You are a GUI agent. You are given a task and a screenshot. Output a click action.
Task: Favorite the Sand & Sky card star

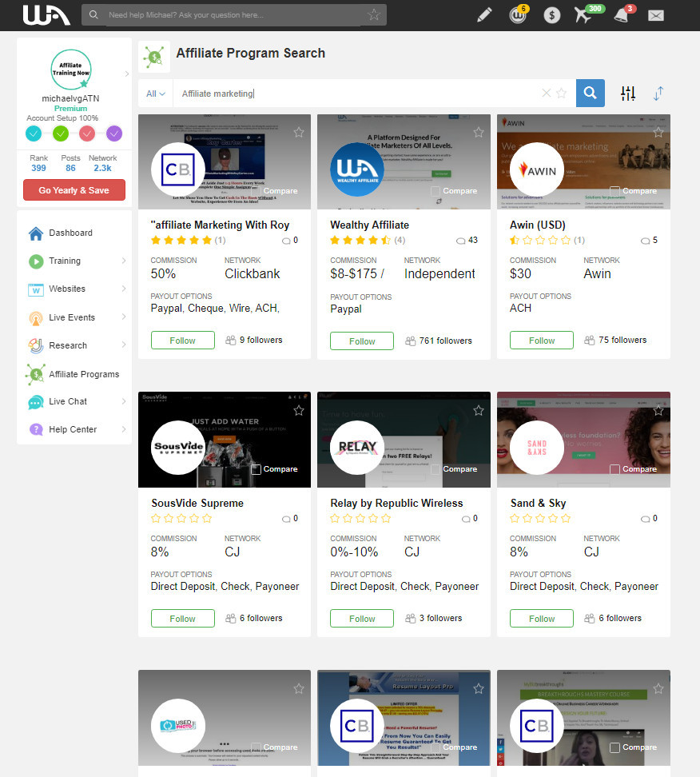coord(658,410)
